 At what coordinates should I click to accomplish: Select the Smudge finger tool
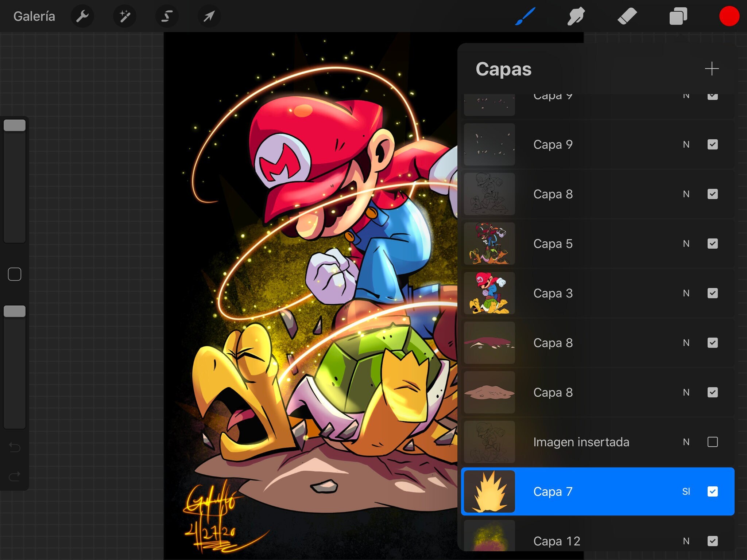point(576,16)
